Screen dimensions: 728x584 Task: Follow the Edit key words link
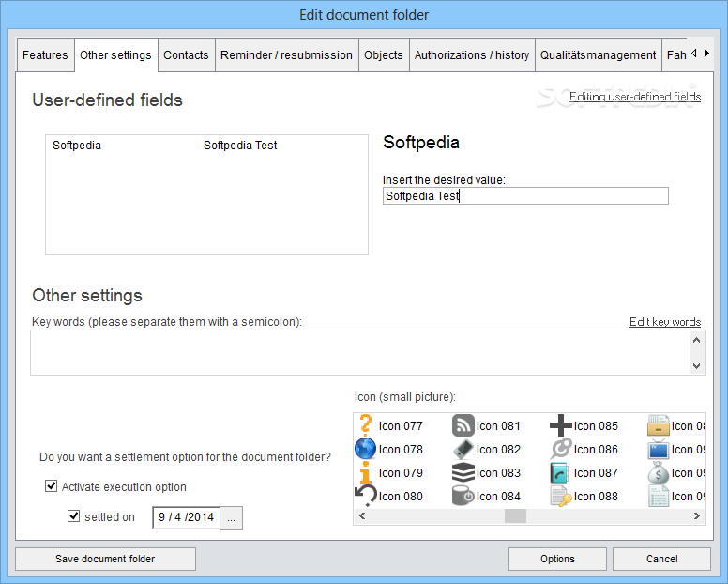pos(665,322)
